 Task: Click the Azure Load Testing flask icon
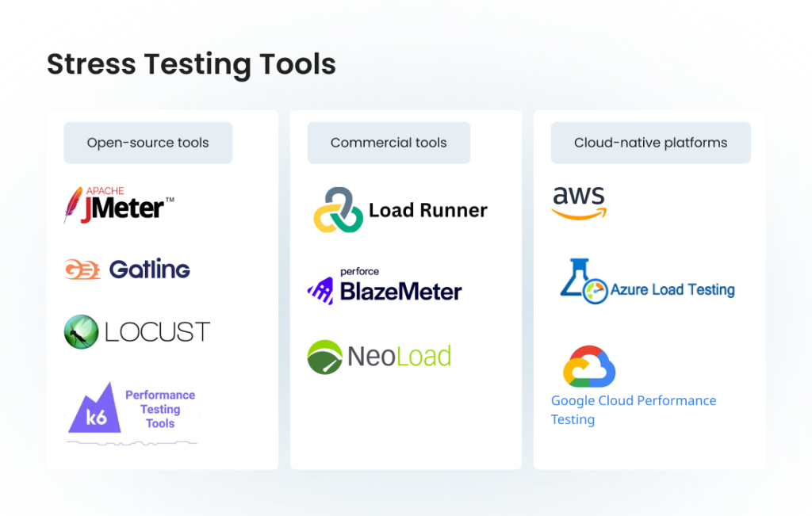pos(583,281)
